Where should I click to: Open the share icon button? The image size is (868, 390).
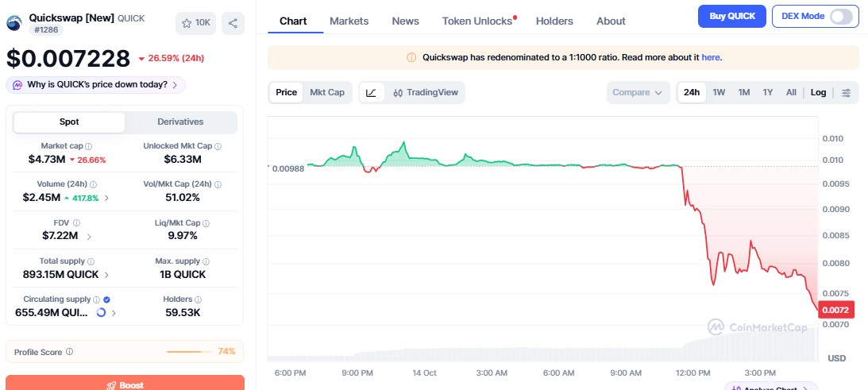233,23
